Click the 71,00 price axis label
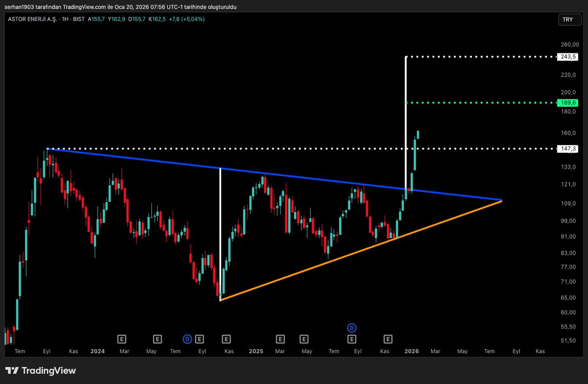Screen dimensions: 588x384 click(568, 282)
